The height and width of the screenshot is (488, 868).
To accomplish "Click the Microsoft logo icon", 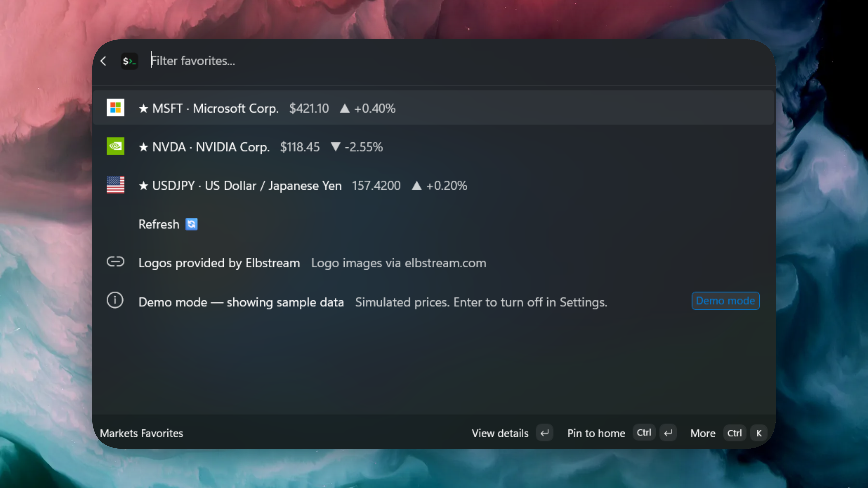I will click(x=115, y=107).
